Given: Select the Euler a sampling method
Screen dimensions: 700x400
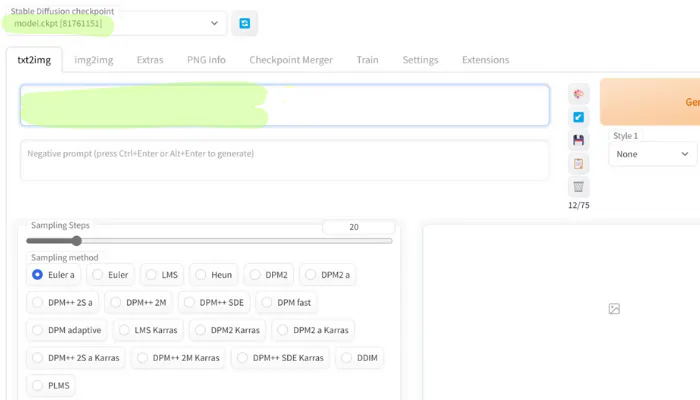Looking at the screenshot, I should (54, 275).
